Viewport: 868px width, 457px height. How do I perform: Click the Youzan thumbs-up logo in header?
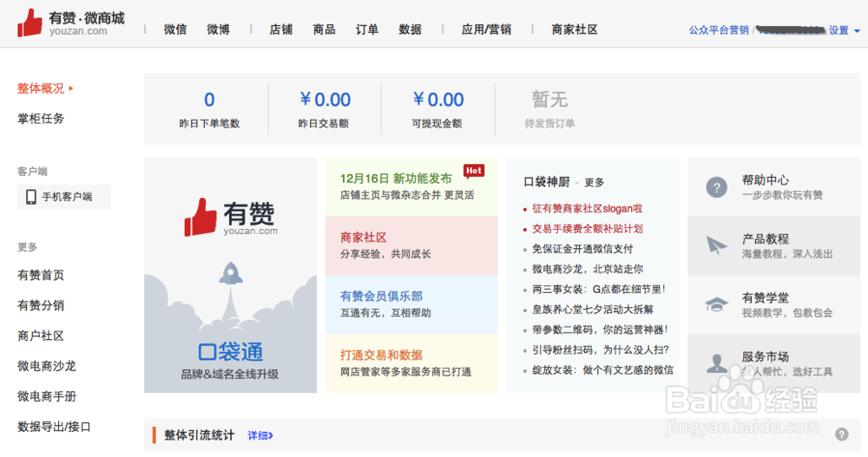tap(30, 23)
